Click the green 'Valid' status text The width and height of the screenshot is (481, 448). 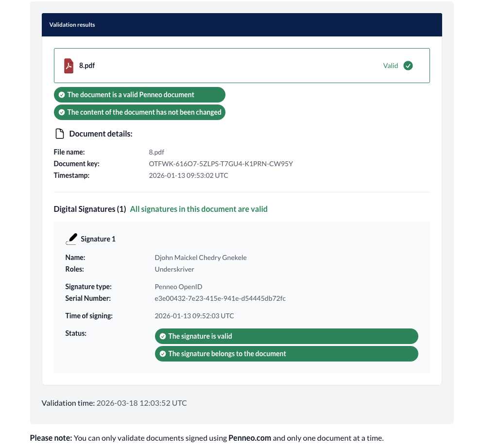391,66
